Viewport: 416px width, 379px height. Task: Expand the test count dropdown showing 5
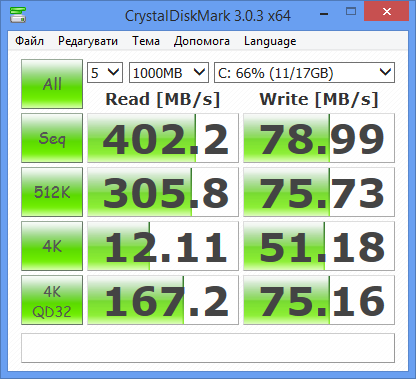pos(105,72)
